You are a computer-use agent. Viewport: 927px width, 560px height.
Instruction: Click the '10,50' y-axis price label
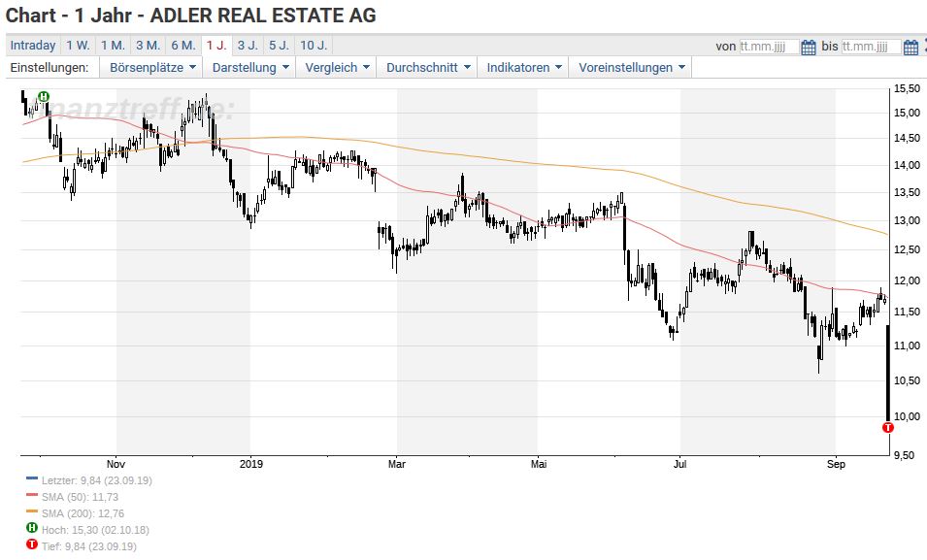click(907, 380)
